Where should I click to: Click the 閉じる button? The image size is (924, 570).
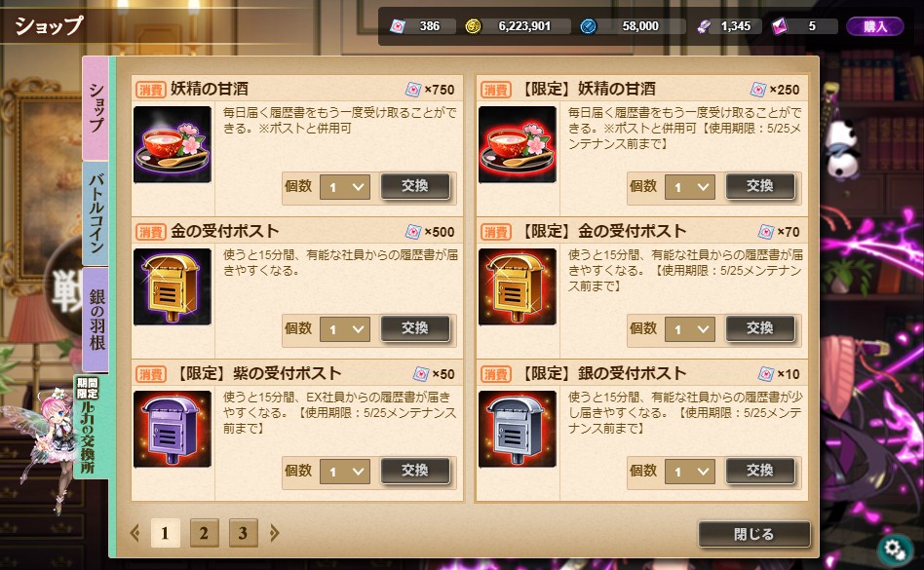click(x=753, y=534)
